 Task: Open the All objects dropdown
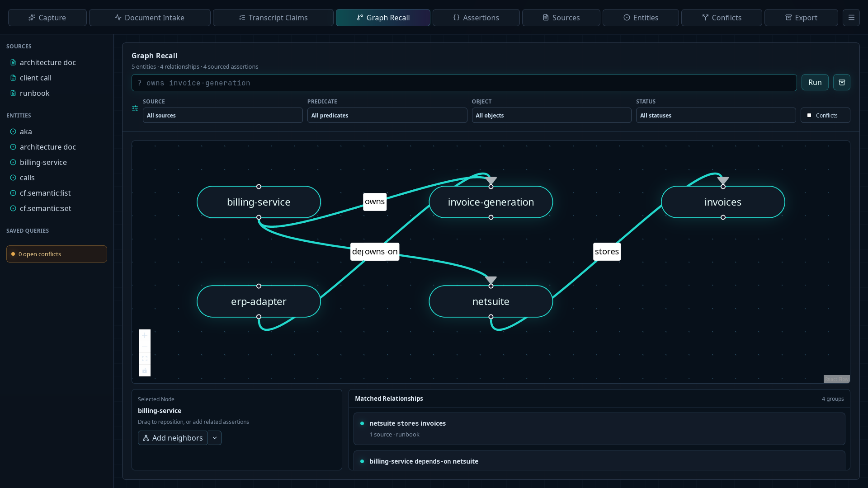click(552, 115)
